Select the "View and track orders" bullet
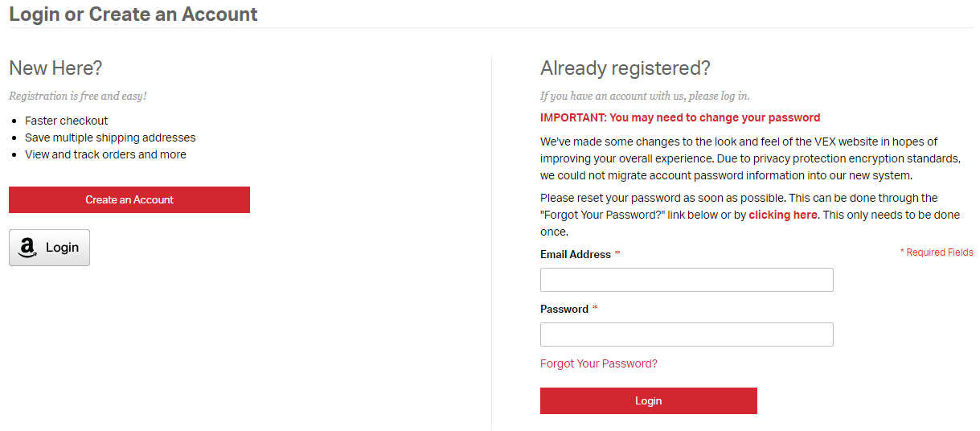This screenshot has width=980, height=431. [x=105, y=154]
